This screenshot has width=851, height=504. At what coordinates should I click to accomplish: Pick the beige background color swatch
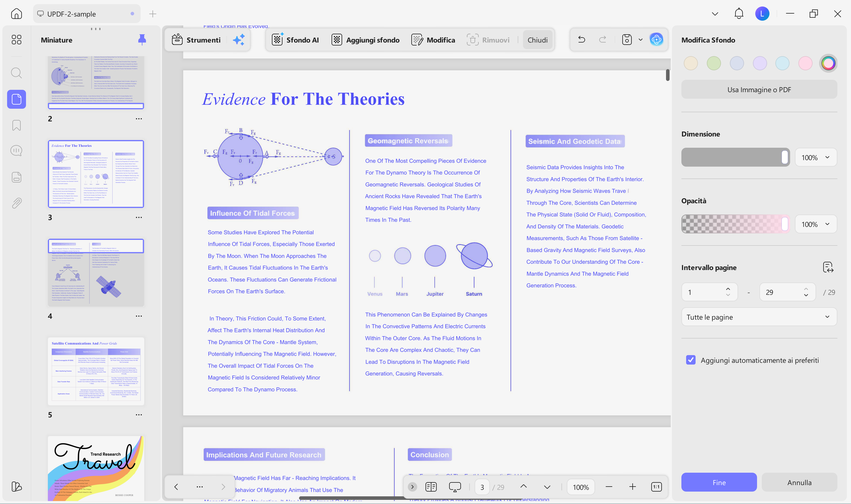(690, 63)
